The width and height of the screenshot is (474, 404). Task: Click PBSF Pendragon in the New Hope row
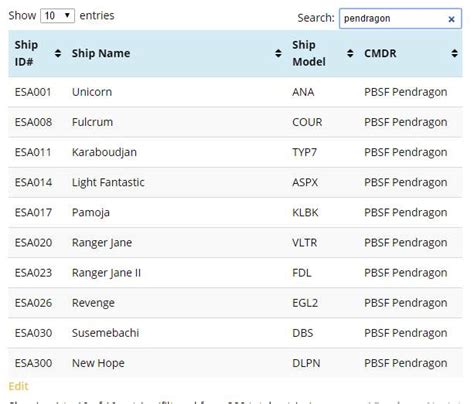pyautogui.click(x=406, y=363)
